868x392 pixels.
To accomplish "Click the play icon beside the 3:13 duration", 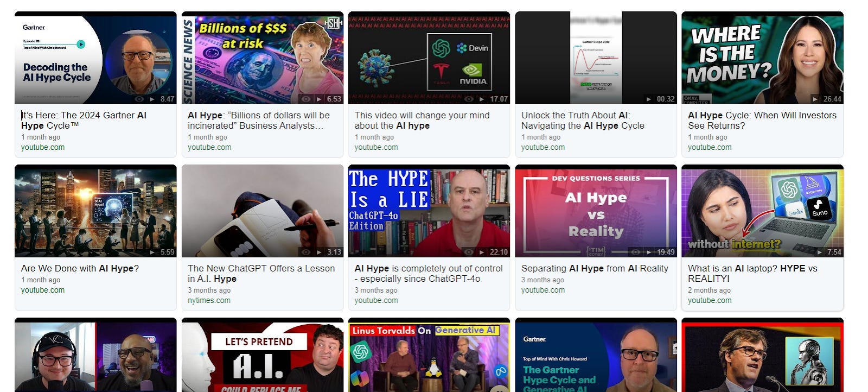I will [318, 252].
